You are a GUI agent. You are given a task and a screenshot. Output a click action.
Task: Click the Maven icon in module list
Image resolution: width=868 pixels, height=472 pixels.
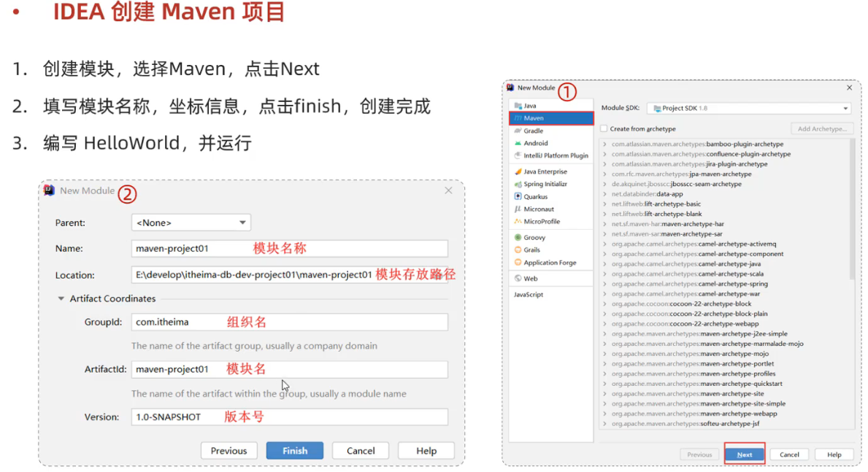[x=518, y=118]
